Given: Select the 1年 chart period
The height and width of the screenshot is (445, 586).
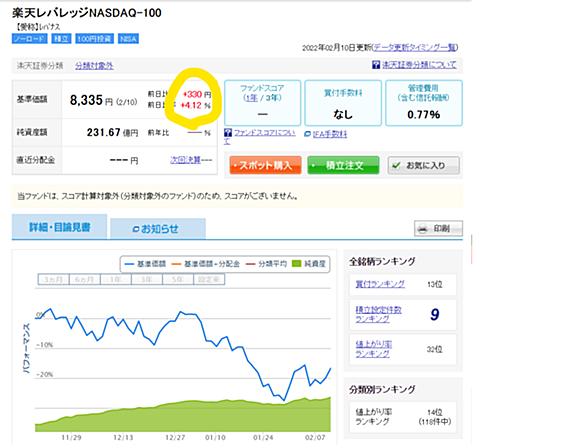Looking at the screenshot, I should tap(115, 279).
